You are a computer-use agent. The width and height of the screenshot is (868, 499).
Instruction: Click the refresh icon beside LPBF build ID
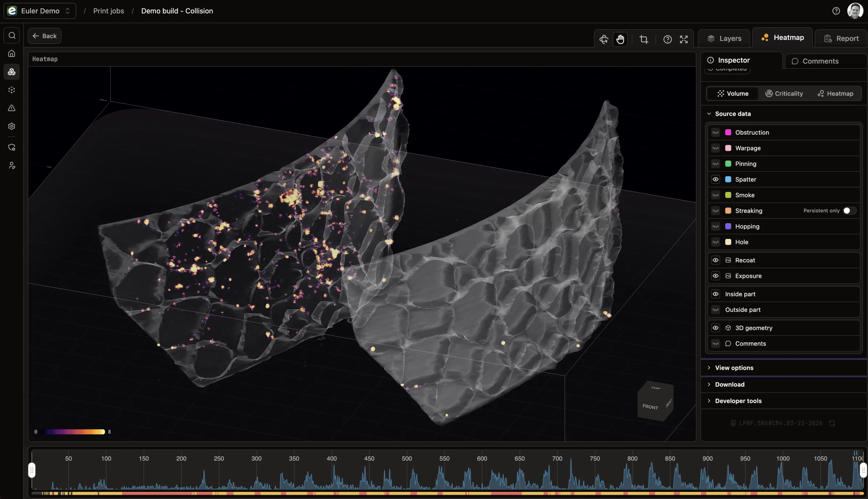(832, 423)
